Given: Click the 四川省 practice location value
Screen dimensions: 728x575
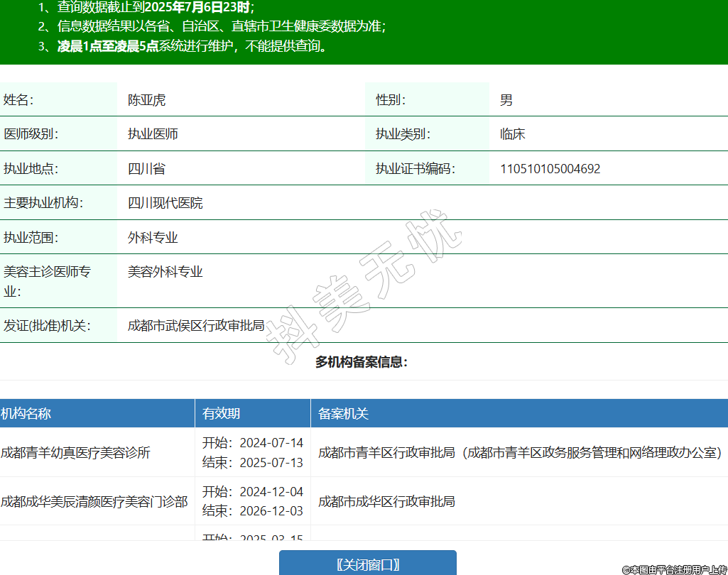Looking at the screenshot, I should pos(146,169).
